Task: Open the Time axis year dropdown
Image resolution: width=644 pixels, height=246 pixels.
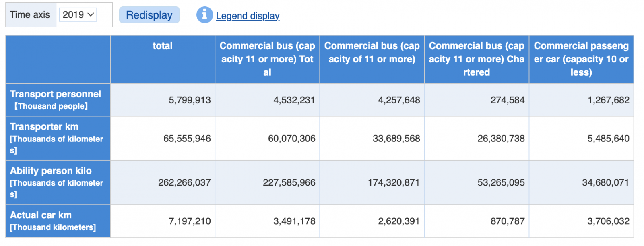Action: tap(78, 15)
